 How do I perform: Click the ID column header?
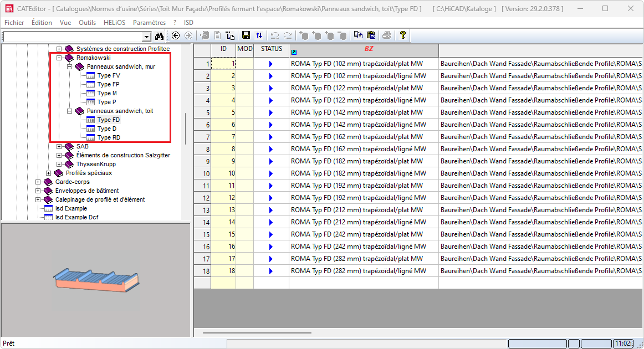click(223, 51)
